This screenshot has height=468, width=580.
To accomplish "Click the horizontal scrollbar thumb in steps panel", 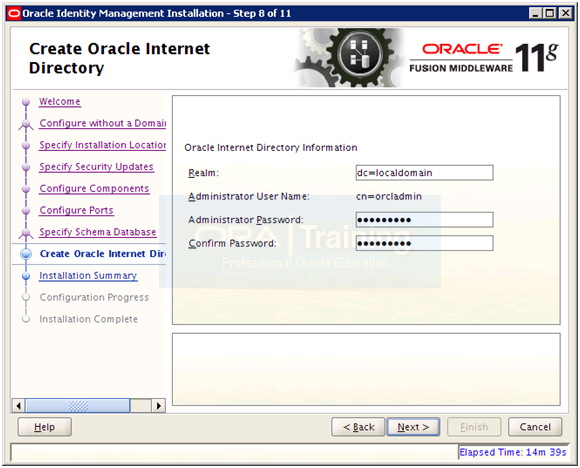I will click(x=77, y=405).
